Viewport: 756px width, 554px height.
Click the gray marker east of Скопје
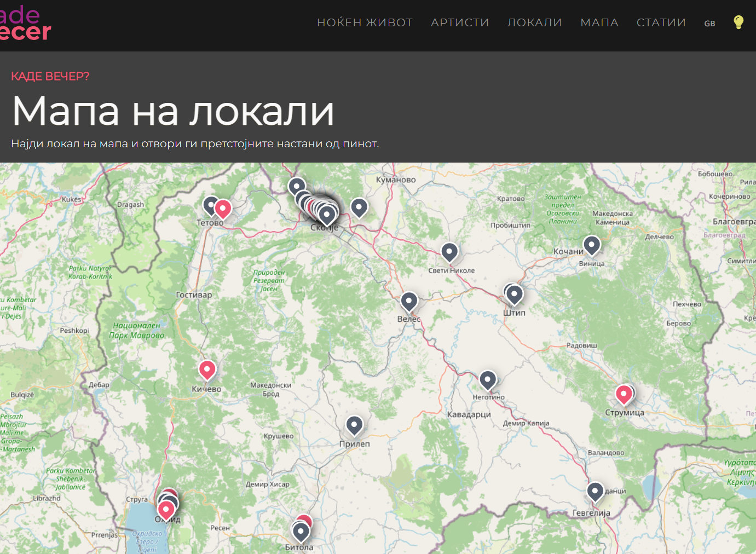point(359,207)
